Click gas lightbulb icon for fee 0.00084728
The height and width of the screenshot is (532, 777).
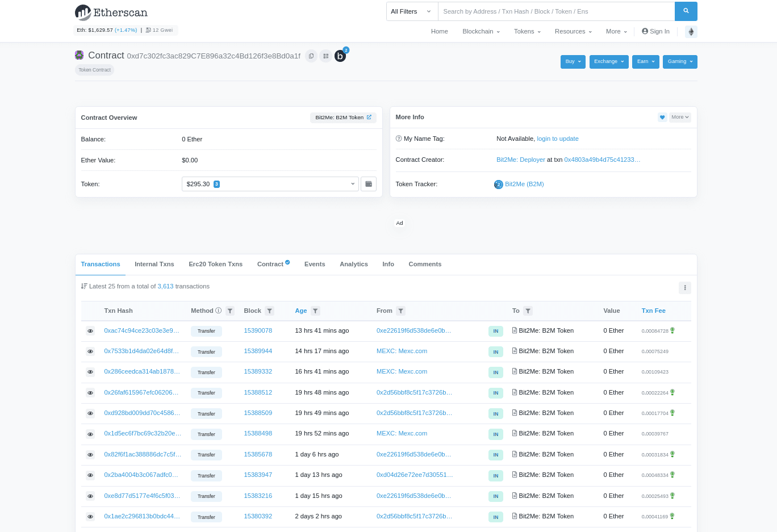coord(672,330)
